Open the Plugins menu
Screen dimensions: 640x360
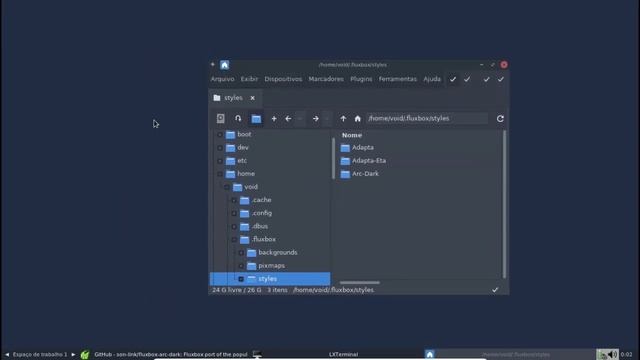pos(361,79)
